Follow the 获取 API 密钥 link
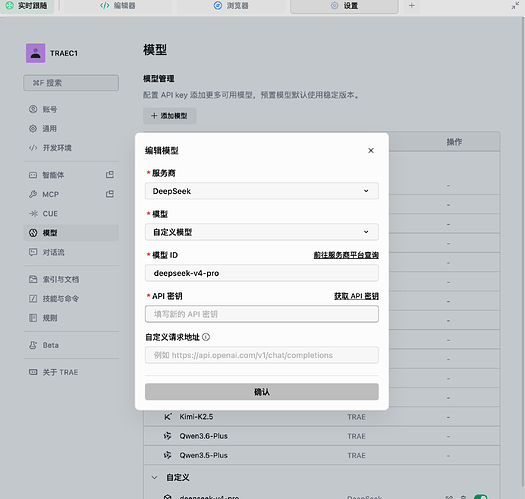Image resolution: width=525 pixels, height=499 pixels. point(356,296)
